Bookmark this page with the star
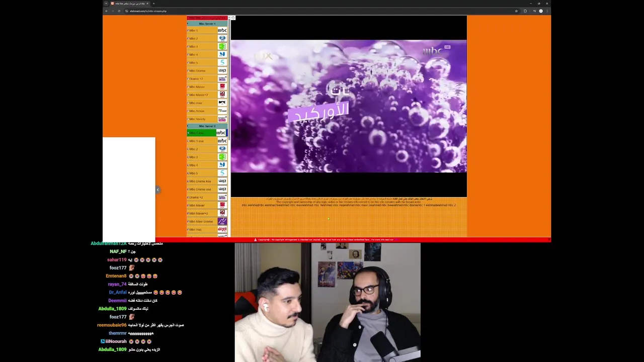 pyautogui.click(x=516, y=11)
